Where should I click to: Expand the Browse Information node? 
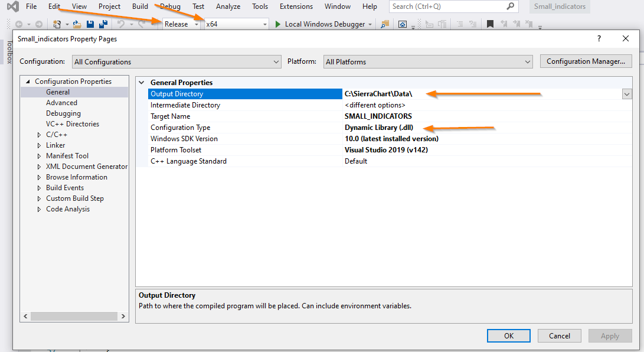(39, 177)
